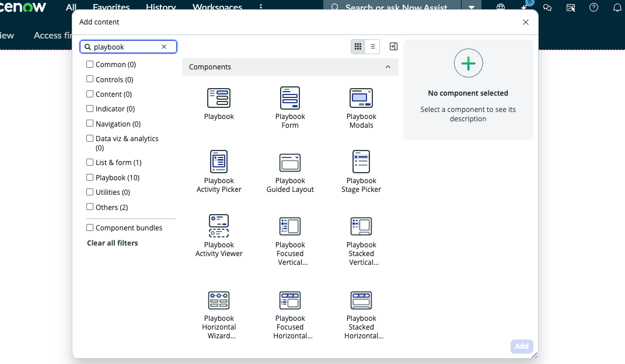The image size is (625, 364).
Task: Select the Playbook component
Action: click(219, 104)
